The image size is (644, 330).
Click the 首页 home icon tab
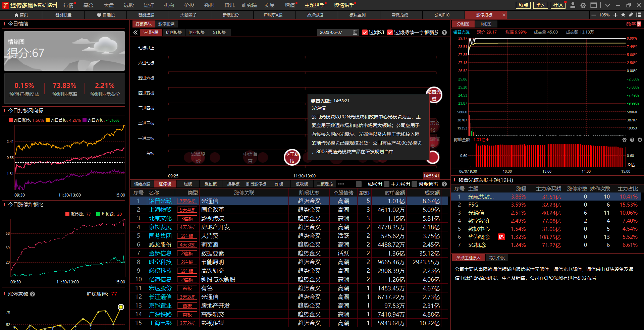21,15
